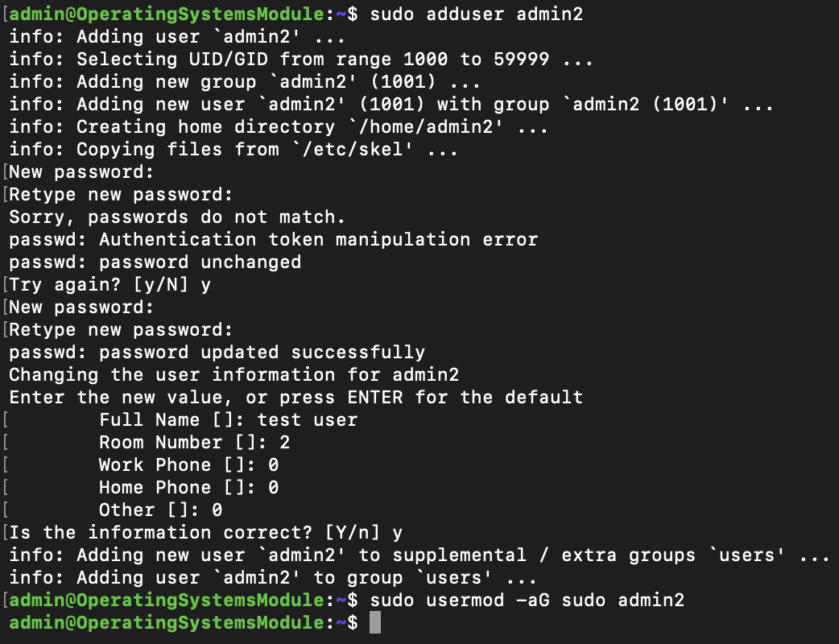Click the 'passwd: password unchanged' line
Screen dimensions: 839x644
tap(155, 262)
